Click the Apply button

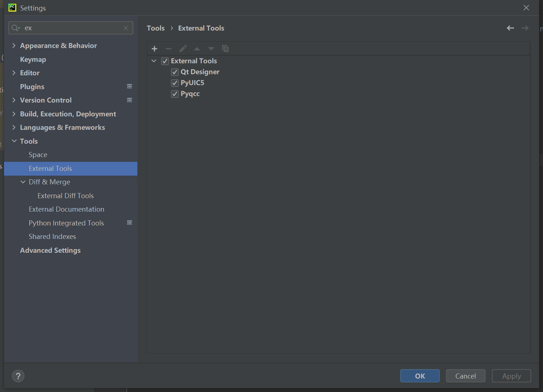pyautogui.click(x=511, y=376)
